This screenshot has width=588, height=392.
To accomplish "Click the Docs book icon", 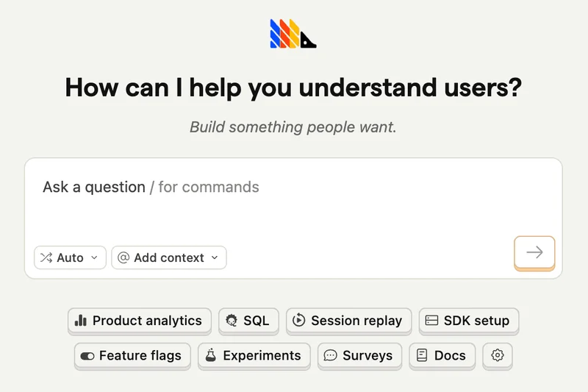I will coord(422,355).
